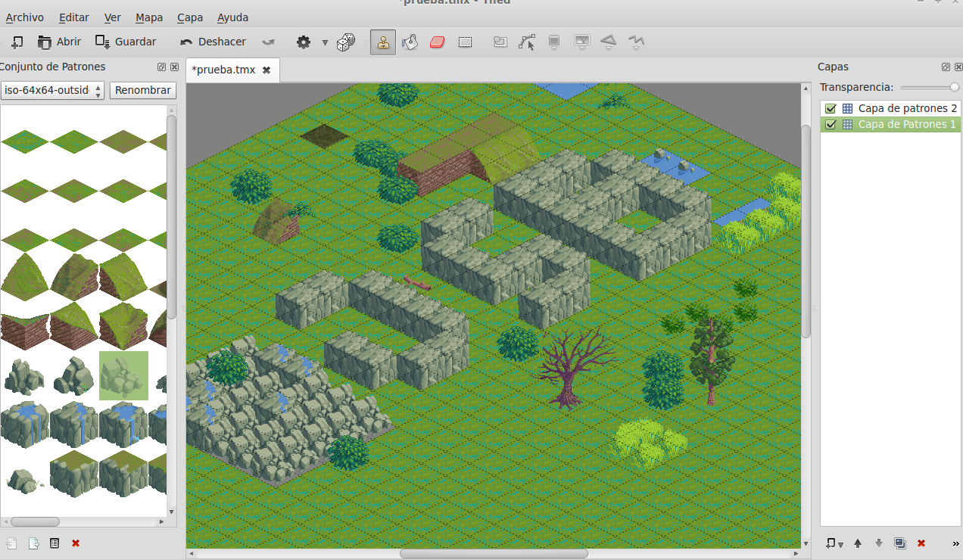Image resolution: width=963 pixels, height=560 pixels.
Task: Click the Renombrar button
Action: [143, 91]
